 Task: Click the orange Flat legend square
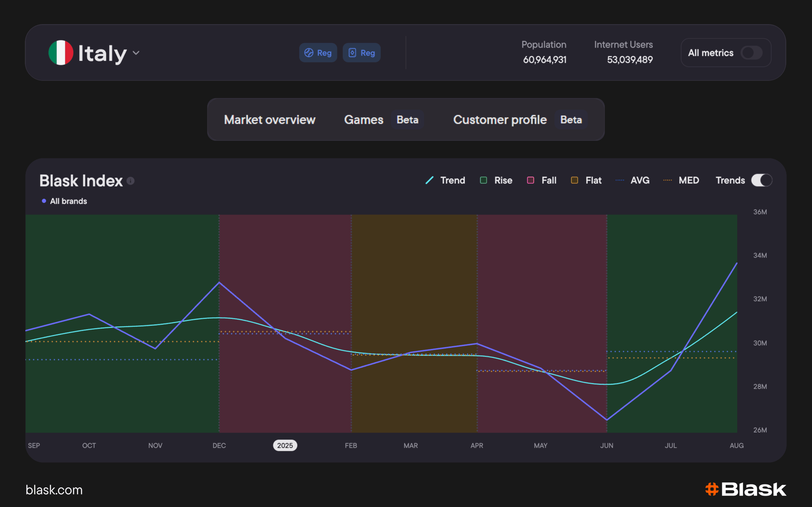point(574,180)
